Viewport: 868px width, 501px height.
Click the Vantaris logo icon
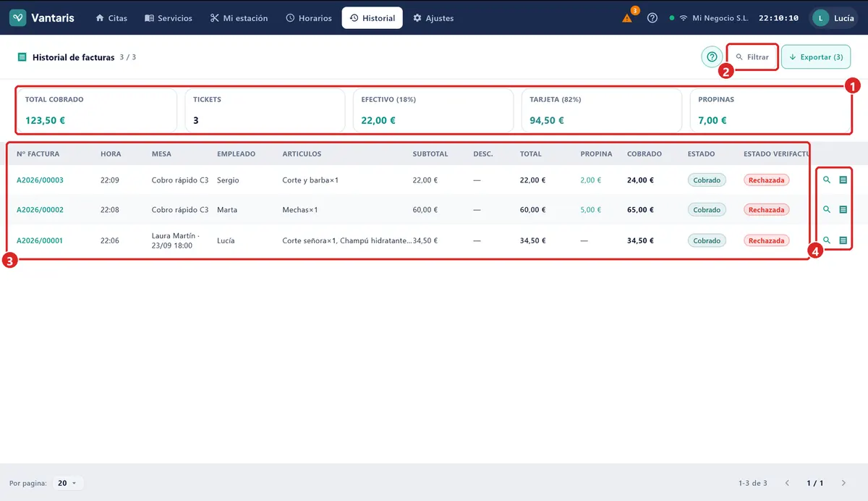(x=18, y=18)
